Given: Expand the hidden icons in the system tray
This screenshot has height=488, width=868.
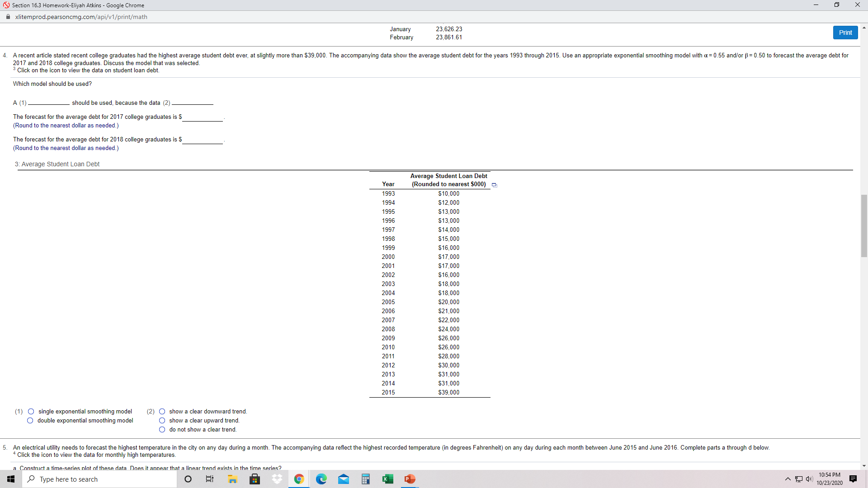Looking at the screenshot, I should (787, 479).
